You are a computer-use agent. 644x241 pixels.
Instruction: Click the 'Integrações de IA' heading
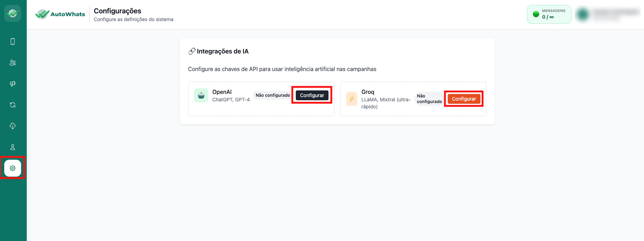[x=223, y=51]
